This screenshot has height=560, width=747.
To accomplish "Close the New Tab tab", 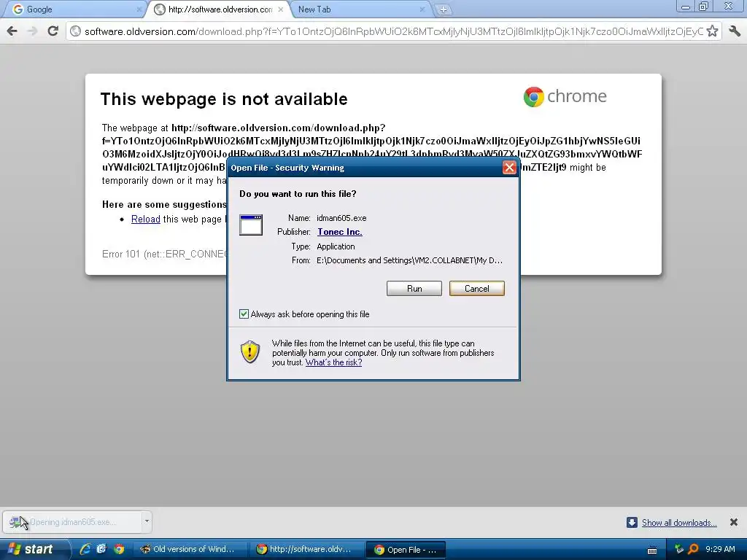I will [x=422, y=9].
